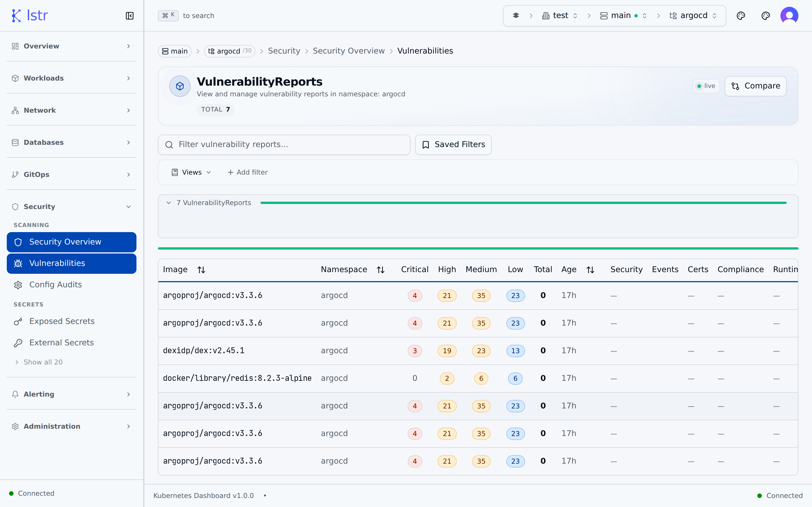The image size is (812, 507).
Task: Focus the filter vulnerability reports field
Action: pos(284,144)
